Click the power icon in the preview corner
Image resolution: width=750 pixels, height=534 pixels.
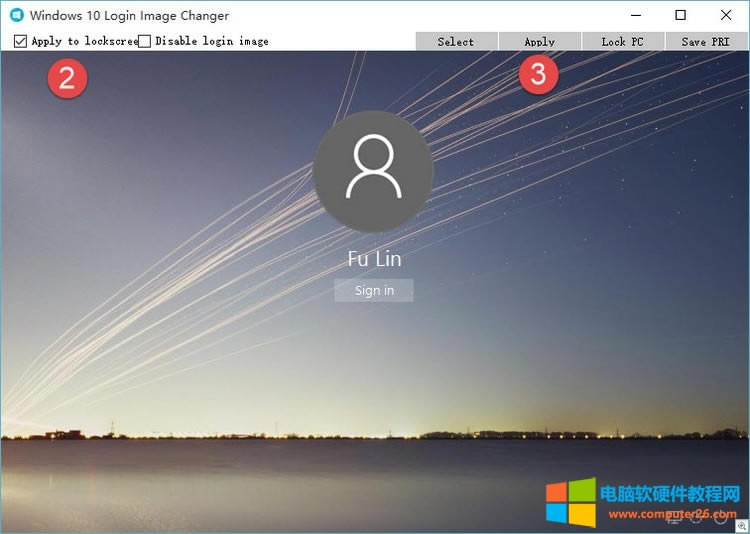pyautogui.click(x=721, y=517)
